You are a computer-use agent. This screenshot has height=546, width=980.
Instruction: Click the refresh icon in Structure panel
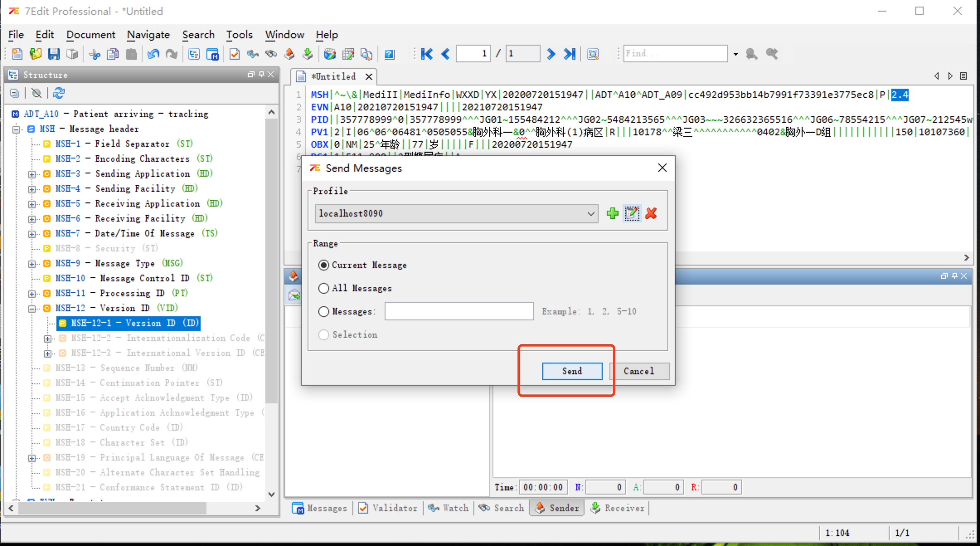coord(58,93)
